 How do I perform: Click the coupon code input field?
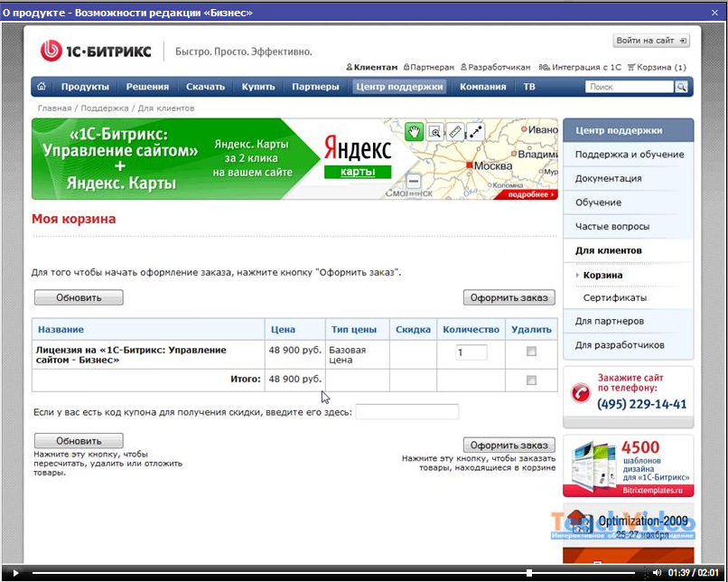point(407,412)
